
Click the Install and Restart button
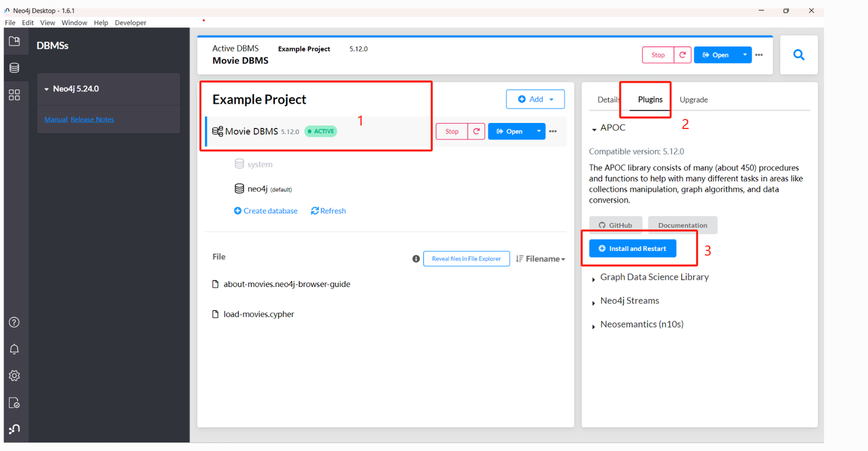coord(632,248)
